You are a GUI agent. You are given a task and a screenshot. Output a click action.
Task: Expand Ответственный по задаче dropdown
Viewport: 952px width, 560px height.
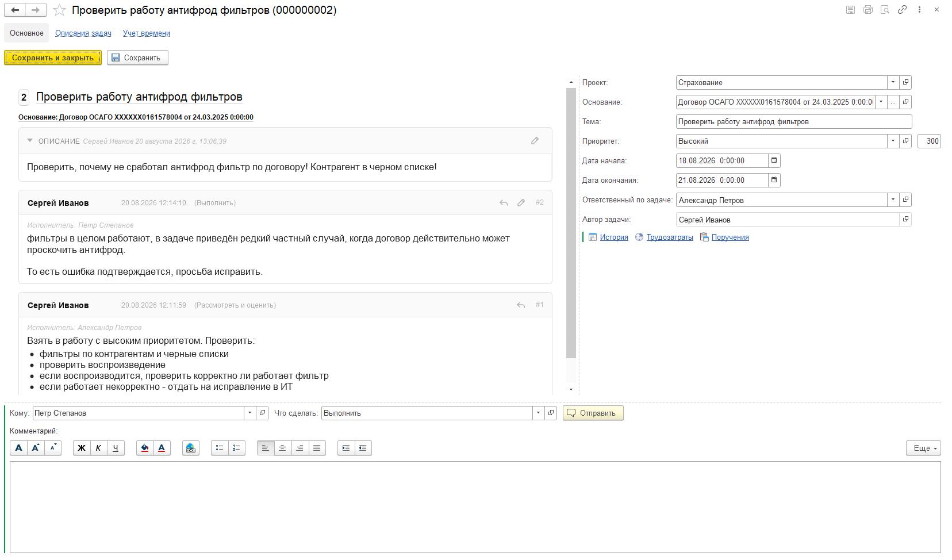893,200
